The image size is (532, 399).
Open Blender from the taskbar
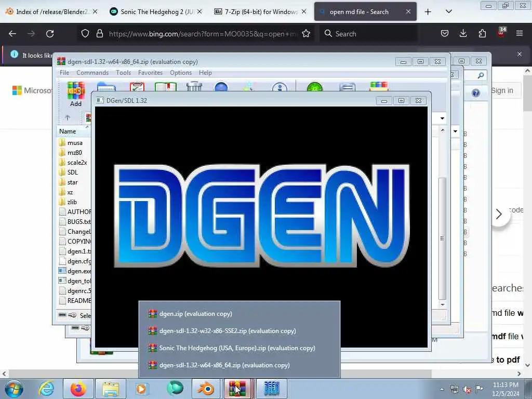(x=206, y=389)
